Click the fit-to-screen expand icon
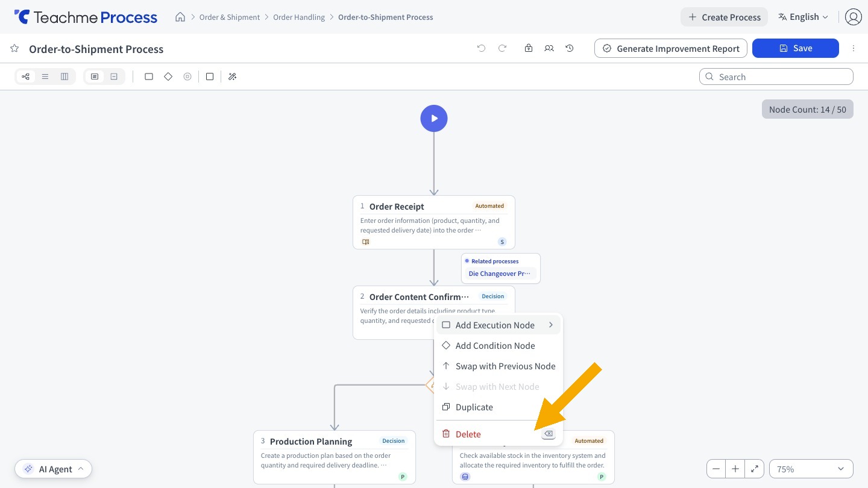Viewport: 868px width, 488px height. click(755, 469)
